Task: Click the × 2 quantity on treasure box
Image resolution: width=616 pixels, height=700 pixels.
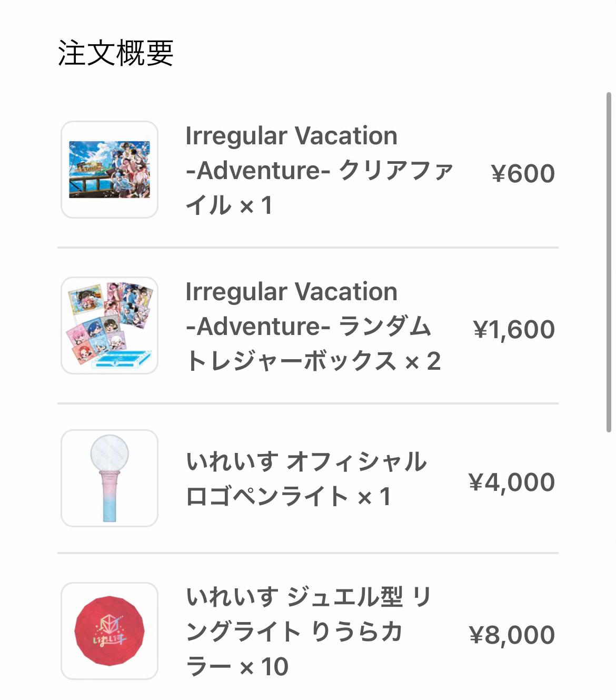Action: click(423, 362)
